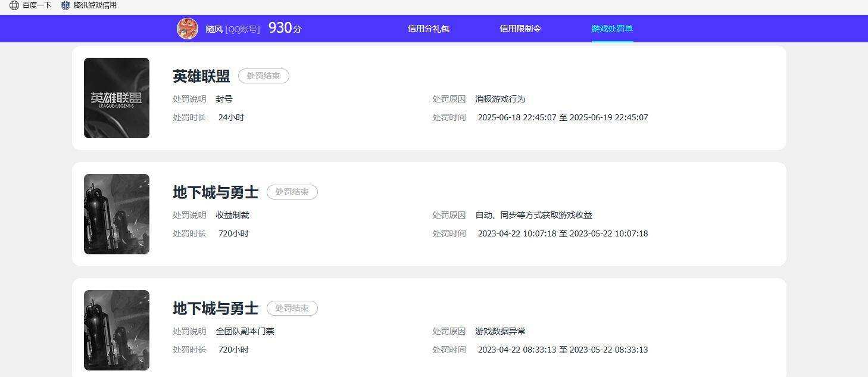Image resolution: width=868 pixels, height=377 pixels.
Task: Click the 2025-06-18 22:45:07 penalty time range
Action: click(x=563, y=118)
